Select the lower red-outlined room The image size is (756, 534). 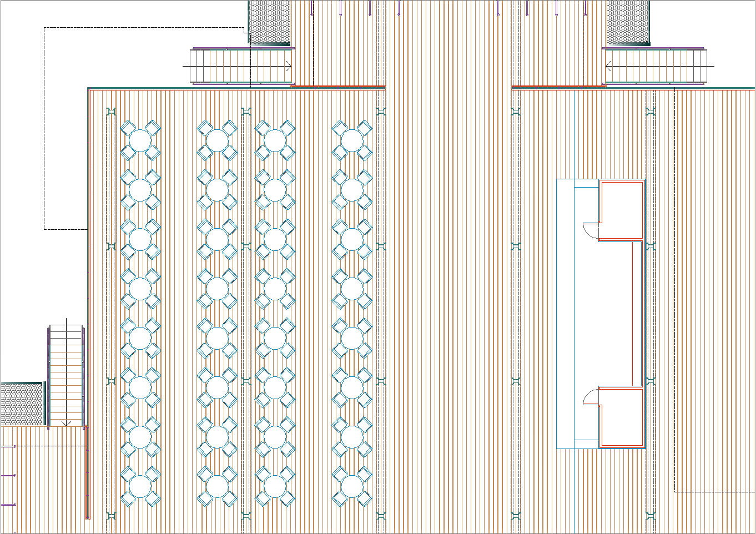pos(622,417)
